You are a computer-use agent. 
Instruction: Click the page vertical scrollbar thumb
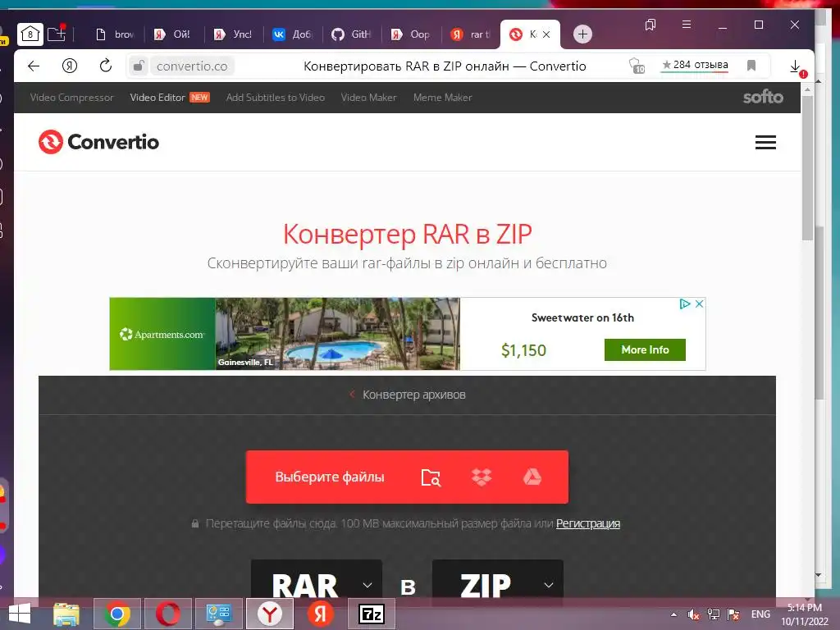point(807,168)
